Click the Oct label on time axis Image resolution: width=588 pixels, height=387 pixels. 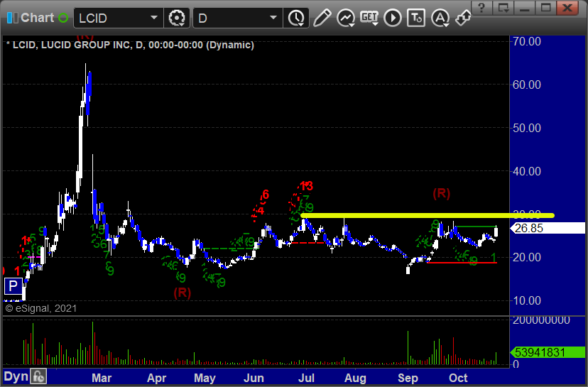458,378
